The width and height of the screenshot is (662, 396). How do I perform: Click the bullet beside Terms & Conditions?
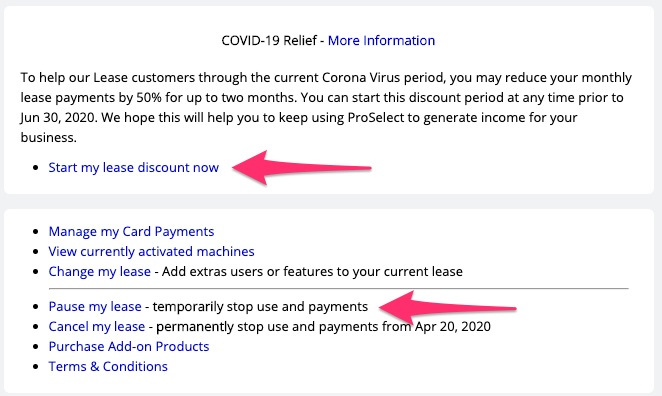[36, 367]
